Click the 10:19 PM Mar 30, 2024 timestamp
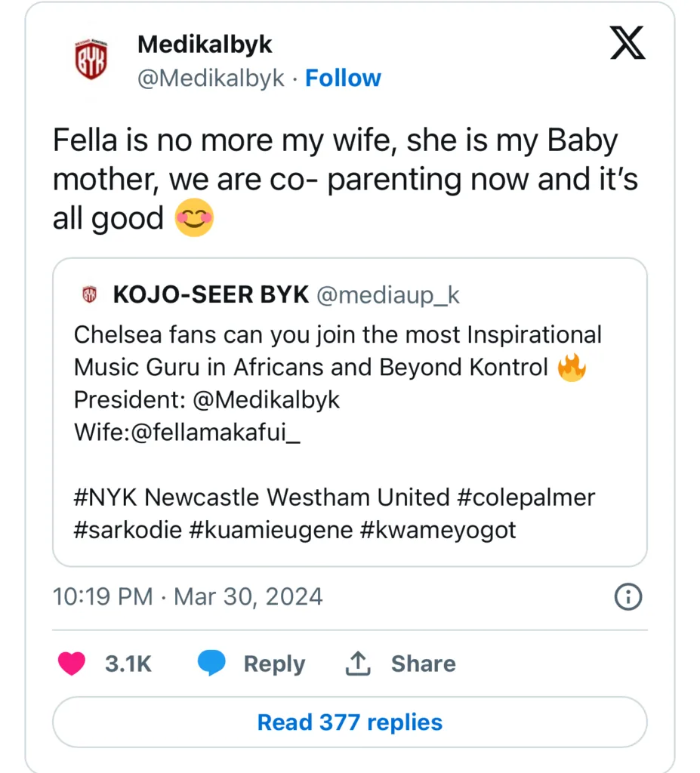This screenshot has width=700, height=773. (x=187, y=597)
